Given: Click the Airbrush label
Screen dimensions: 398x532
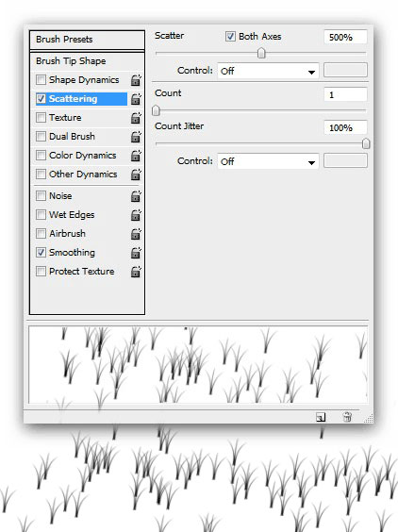Looking at the screenshot, I should tap(67, 233).
